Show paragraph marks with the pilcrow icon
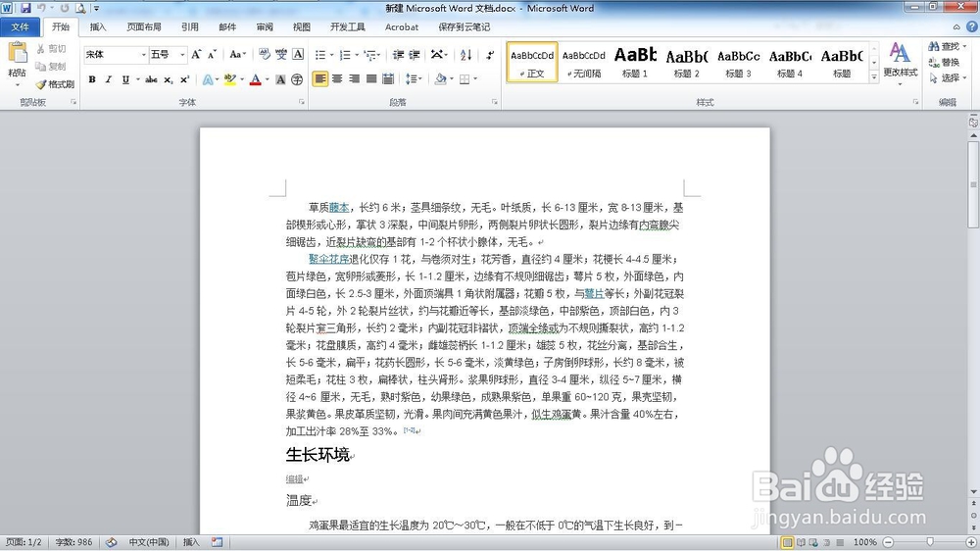This screenshot has width=980, height=551. 489,55
